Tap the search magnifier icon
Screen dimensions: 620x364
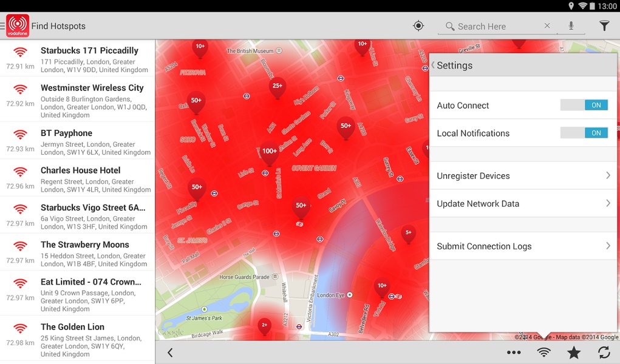[449, 26]
